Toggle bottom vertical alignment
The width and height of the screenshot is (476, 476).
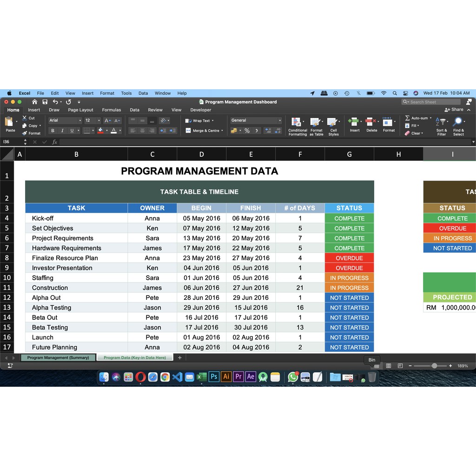(152, 120)
